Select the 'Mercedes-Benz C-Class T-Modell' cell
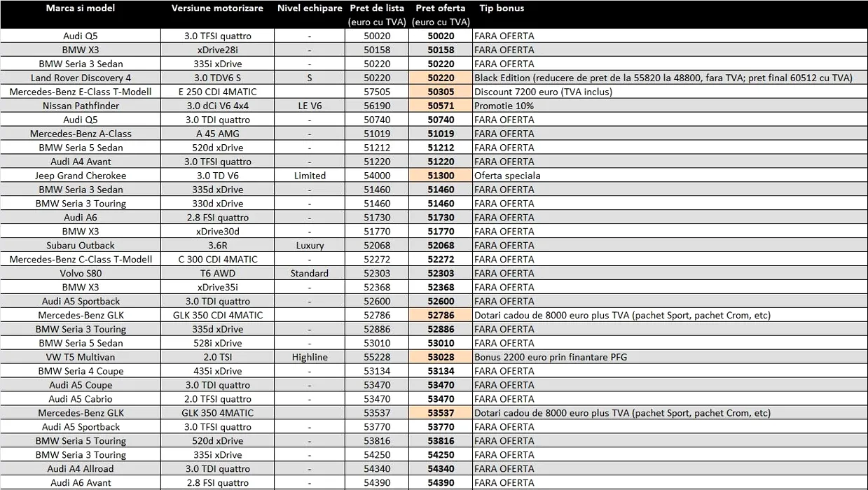 pos(81,260)
